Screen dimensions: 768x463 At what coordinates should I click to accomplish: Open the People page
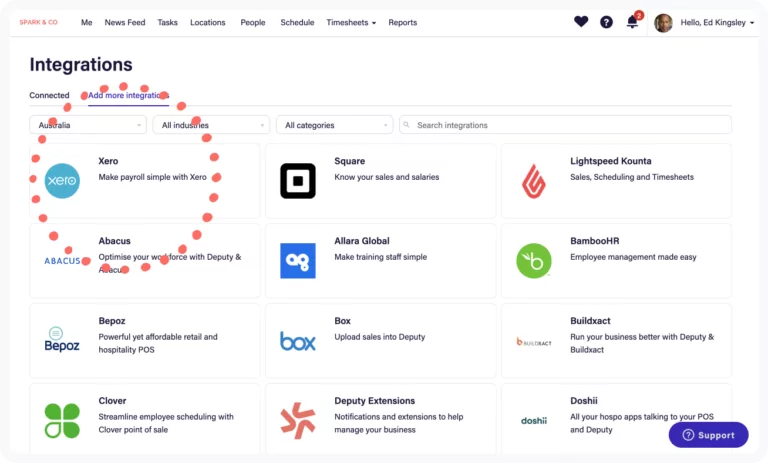[x=253, y=23]
